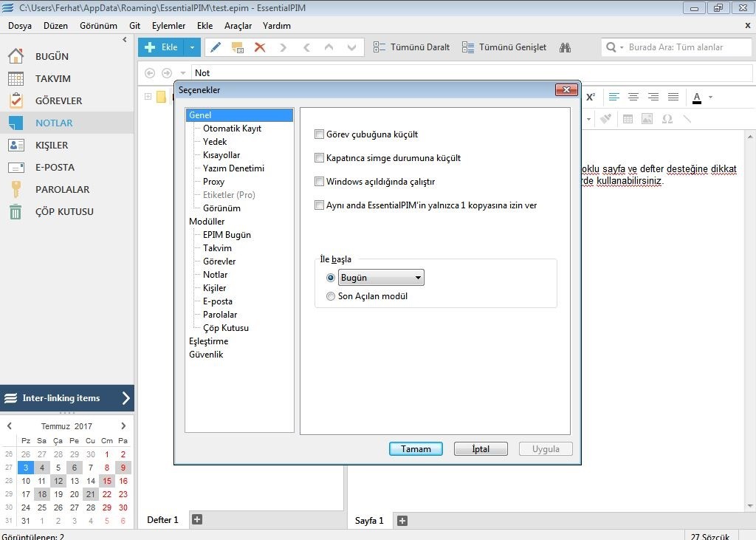Expand the note tree item
This screenshot has width=756, height=540.
tap(148, 97)
